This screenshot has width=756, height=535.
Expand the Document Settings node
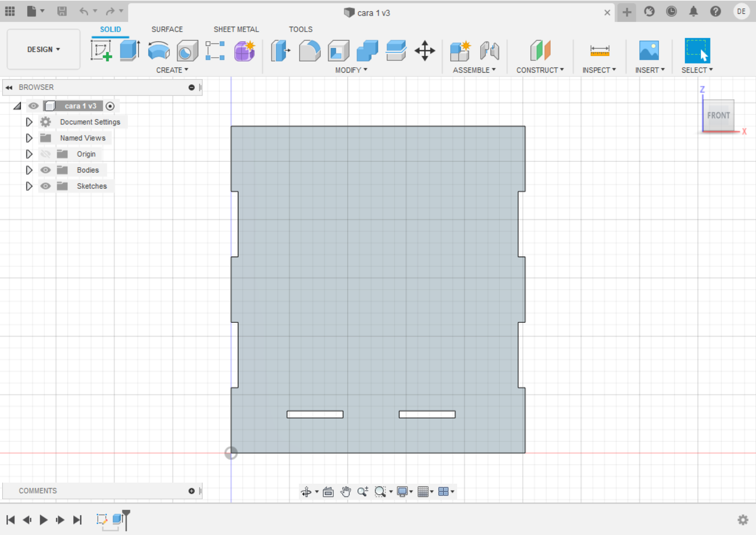click(x=29, y=122)
